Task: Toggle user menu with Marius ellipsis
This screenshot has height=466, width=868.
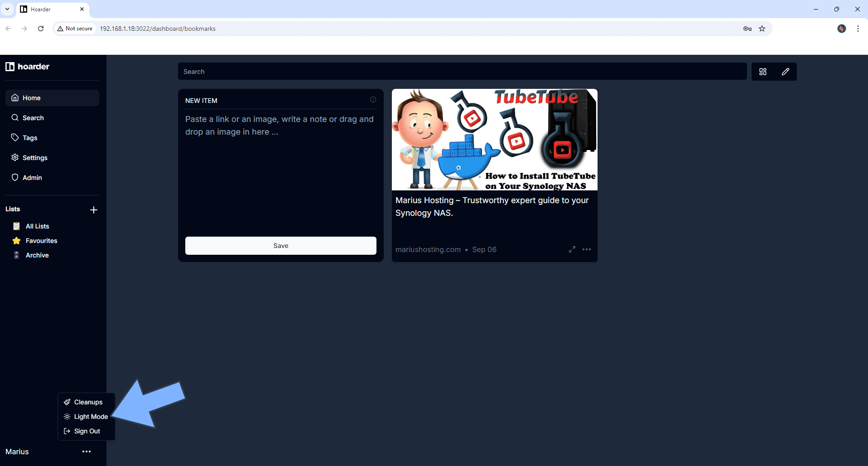Action: (x=87, y=451)
